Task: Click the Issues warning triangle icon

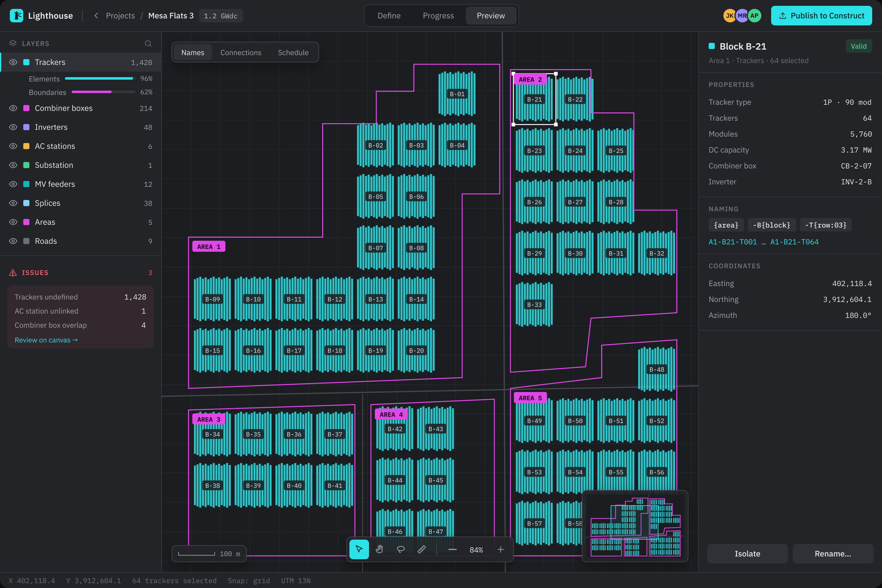Action: (x=13, y=273)
